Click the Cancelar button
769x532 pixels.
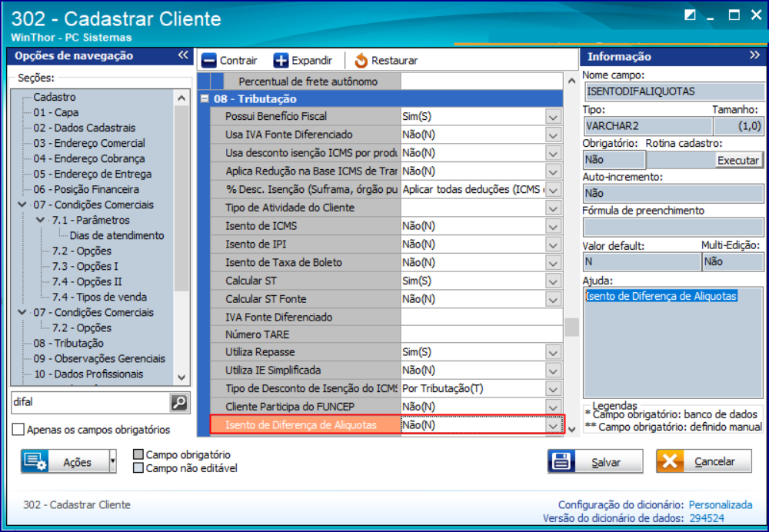[704, 461]
